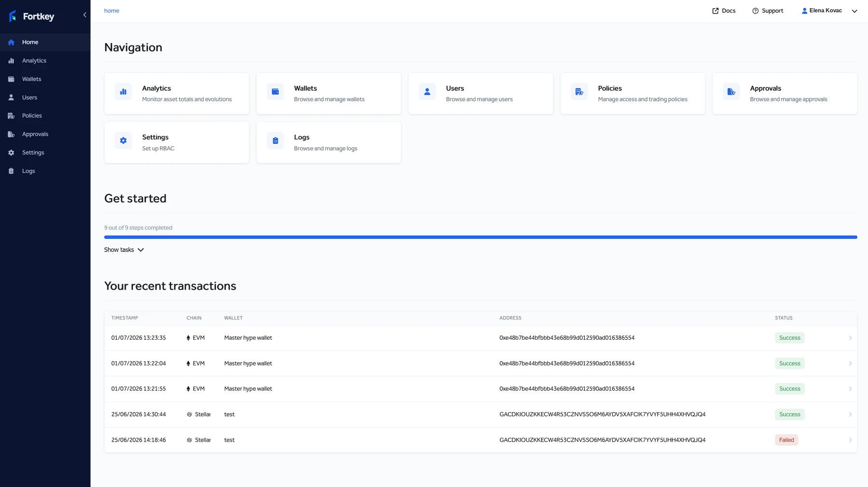Viewport: 868px width, 487px height.
Task: Collapse the sidebar with the arrow
Action: 85,15
